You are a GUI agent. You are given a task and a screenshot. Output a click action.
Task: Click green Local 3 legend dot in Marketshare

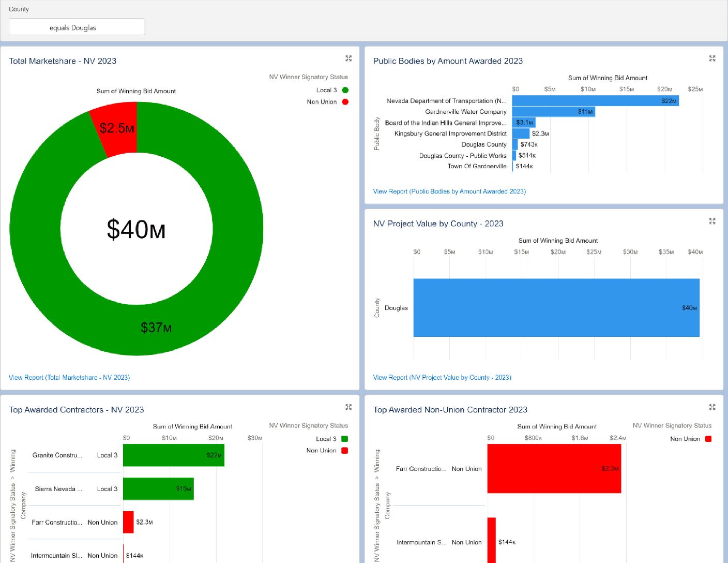pyautogui.click(x=345, y=90)
